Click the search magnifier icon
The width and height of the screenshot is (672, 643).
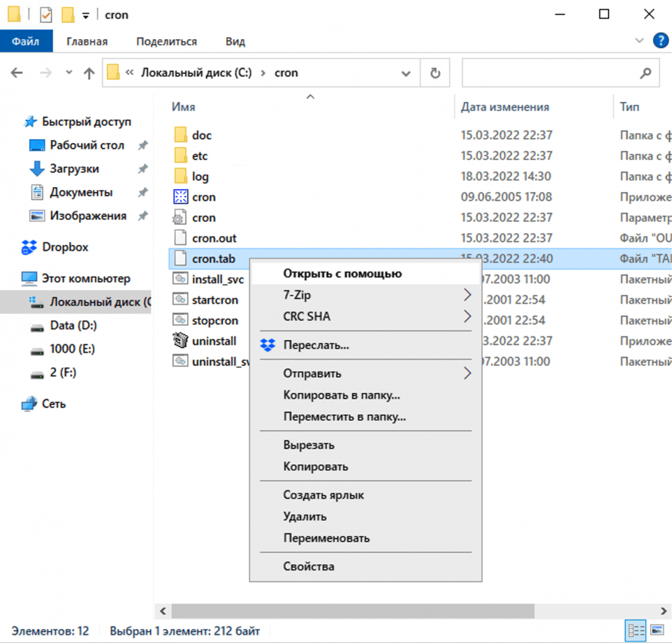(646, 73)
